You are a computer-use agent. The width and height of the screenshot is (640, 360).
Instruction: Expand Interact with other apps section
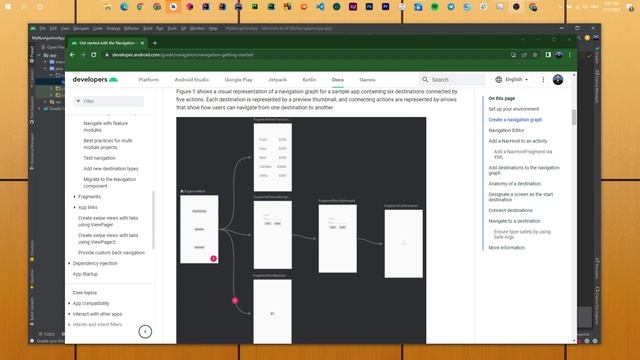[69, 314]
